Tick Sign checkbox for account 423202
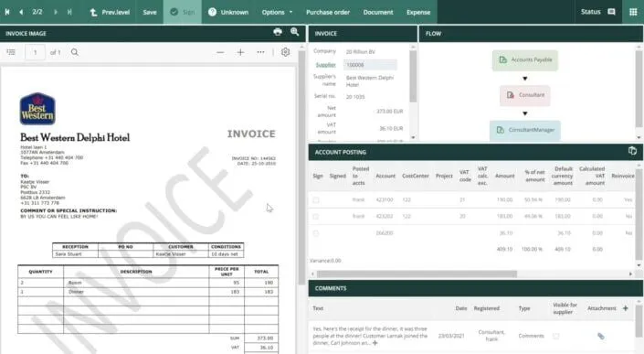The height and width of the screenshot is (354, 644). 316,217
